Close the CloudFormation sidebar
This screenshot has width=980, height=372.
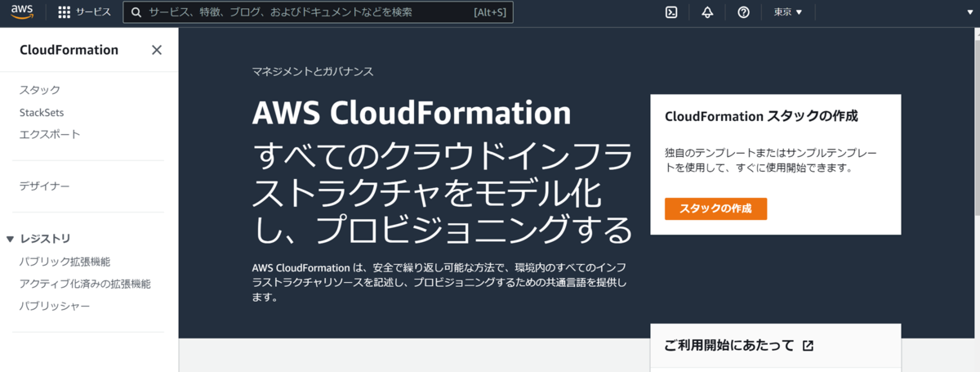tap(157, 50)
